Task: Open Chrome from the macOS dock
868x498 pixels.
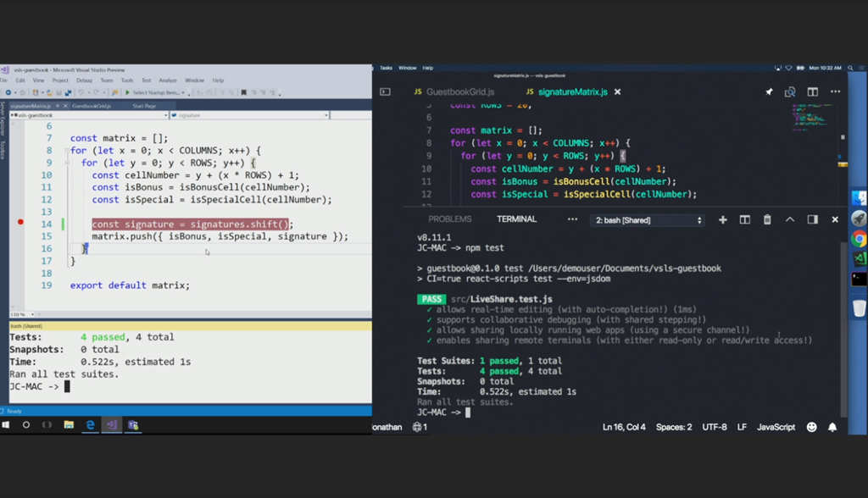Action: (x=859, y=239)
